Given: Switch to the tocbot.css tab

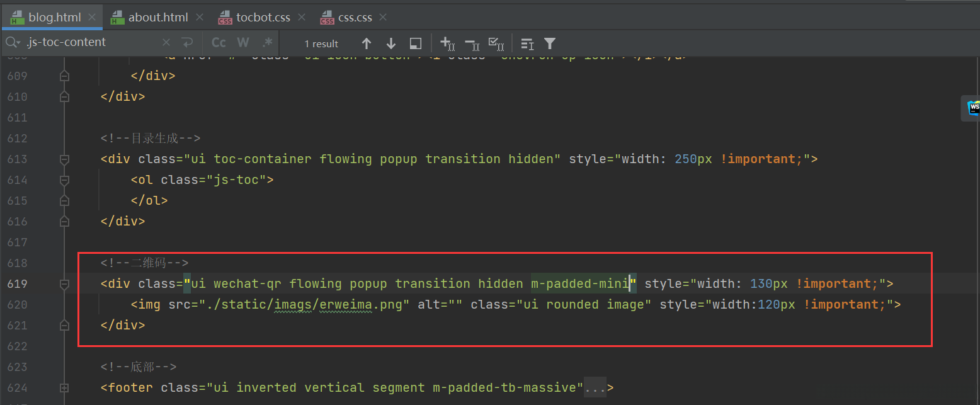Looking at the screenshot, I should pyautogui.click(x=263, y=18).
